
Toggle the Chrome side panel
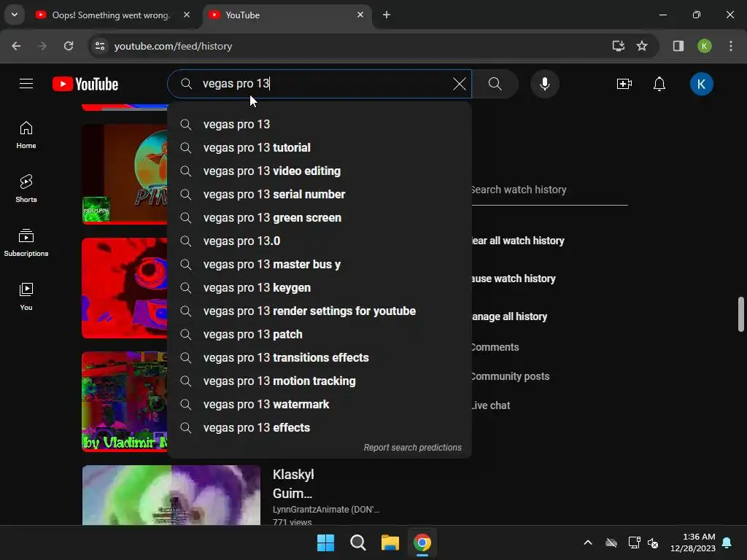point(678,46)
